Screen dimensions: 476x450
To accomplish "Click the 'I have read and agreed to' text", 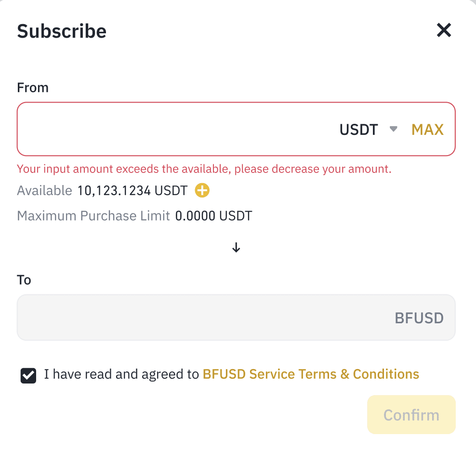I will coord(121,374).
